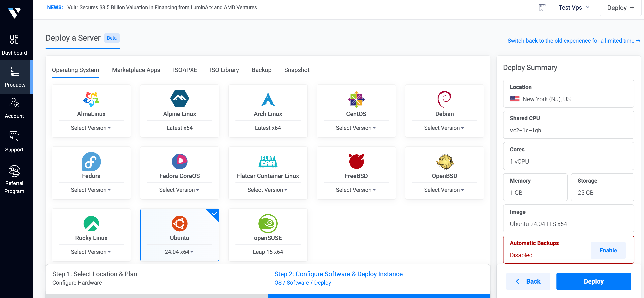Click the 1 vCPU cores value

pyautogui.click(x=519, y=161)
